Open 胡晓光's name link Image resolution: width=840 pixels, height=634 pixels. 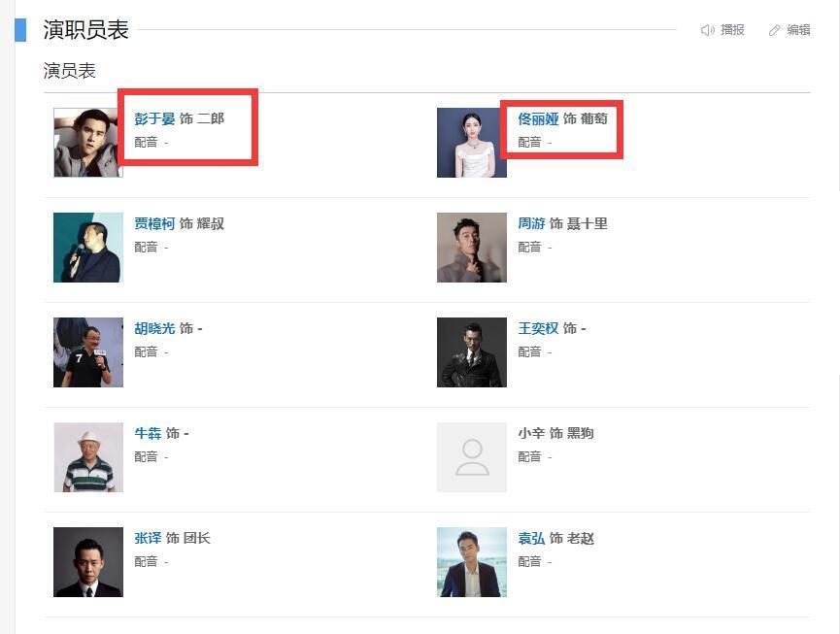click(154, 328)
